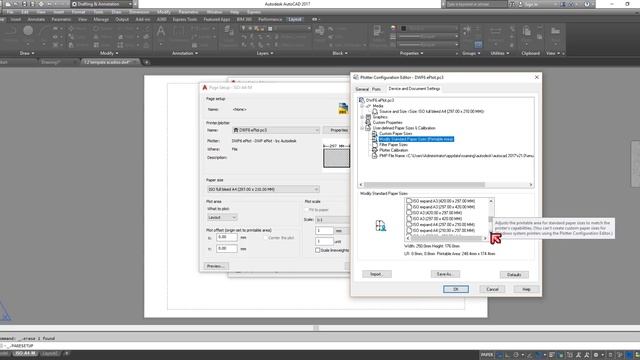Click printer Properties button in Page Setup
Image resolution: width=640 pixels, height=360 pixels.
pyautogui.click(x=338, y=130)
